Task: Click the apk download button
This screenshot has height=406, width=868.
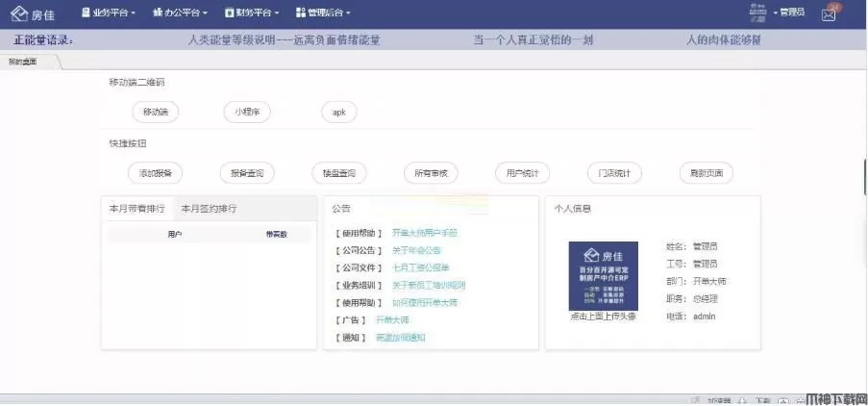Action: (x=338, y=113)
